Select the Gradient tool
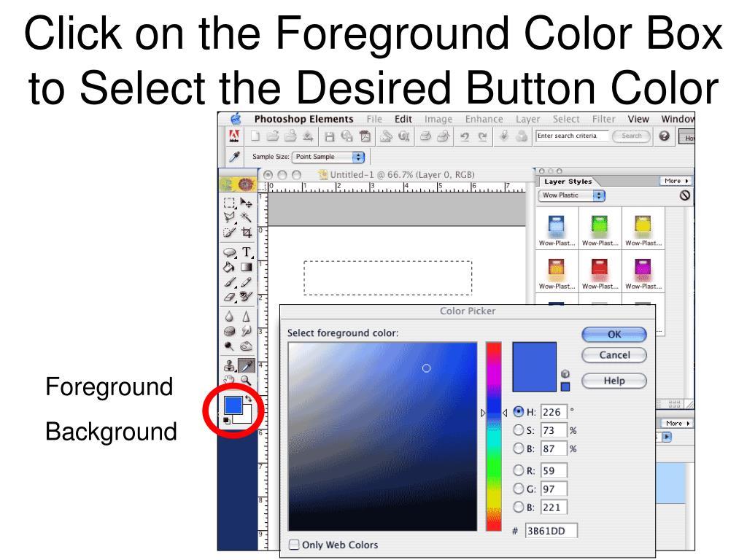The height and width of the screenshot is (560, 747). point(247,267)
